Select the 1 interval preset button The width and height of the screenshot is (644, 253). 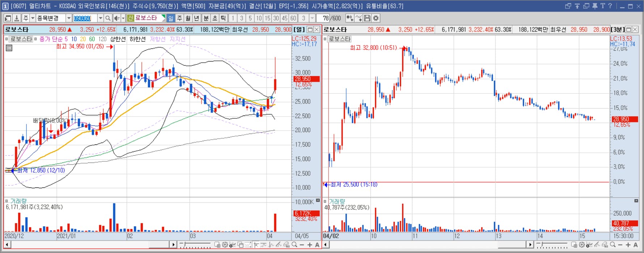click(x=233, y=18)
